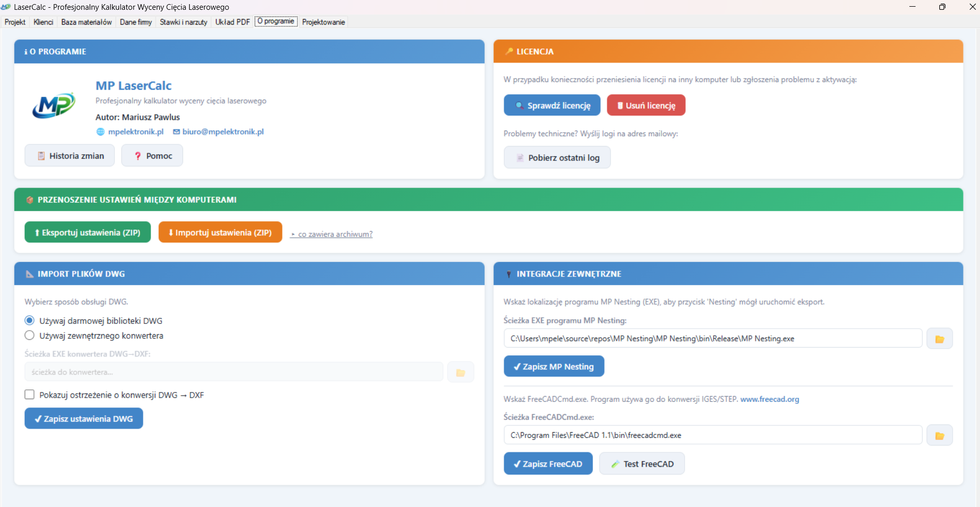Expand 'co zawiera archiwum?' details

(x=331, y=234)
